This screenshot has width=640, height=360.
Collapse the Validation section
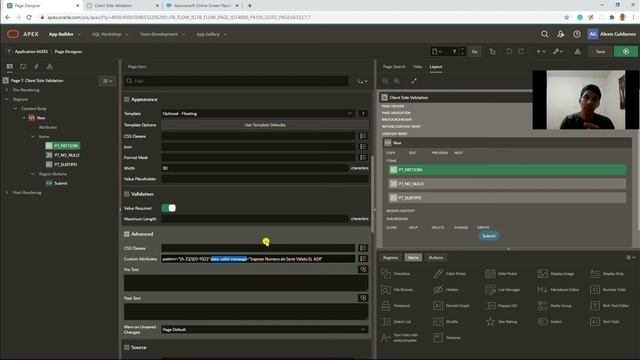127,194
